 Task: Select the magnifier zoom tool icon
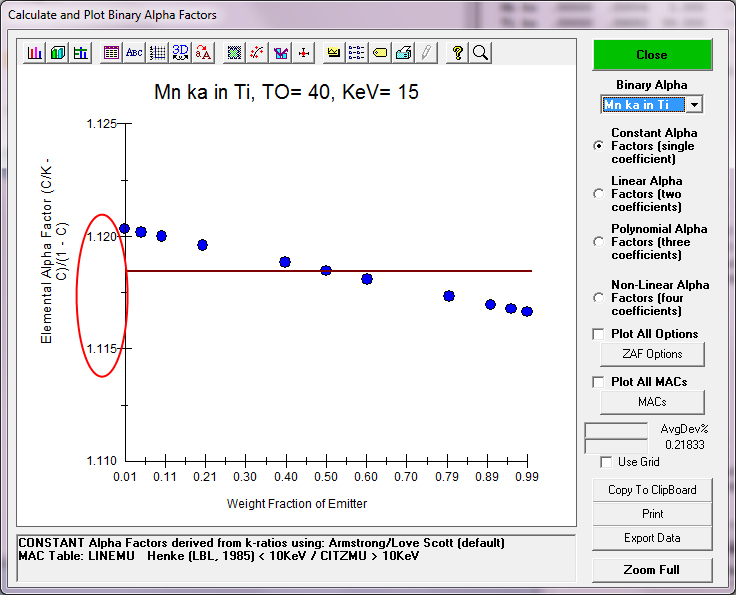coord(480,53)
